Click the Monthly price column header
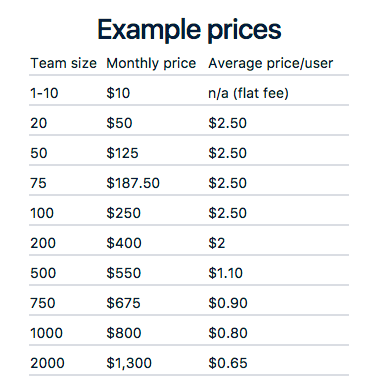Image resolution: width=381 pixels, height=384 pixels. pyautogui.click(x=151, y=63)
